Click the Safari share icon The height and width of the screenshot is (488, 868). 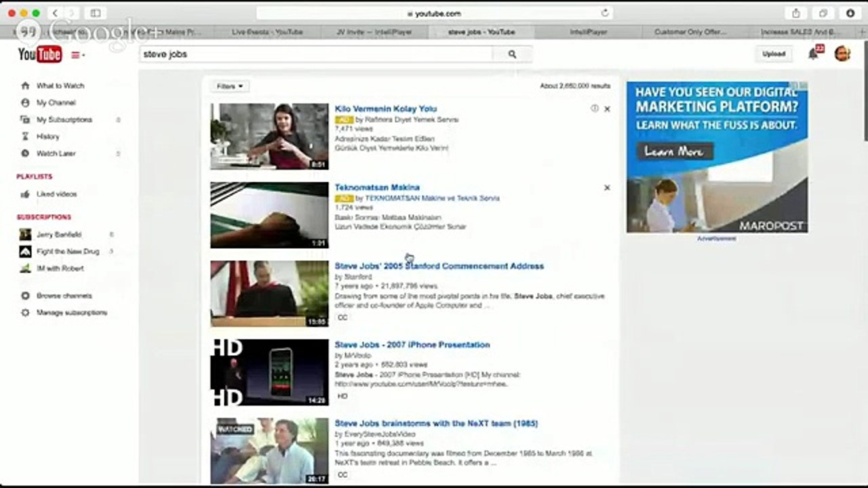pos(796,13)
